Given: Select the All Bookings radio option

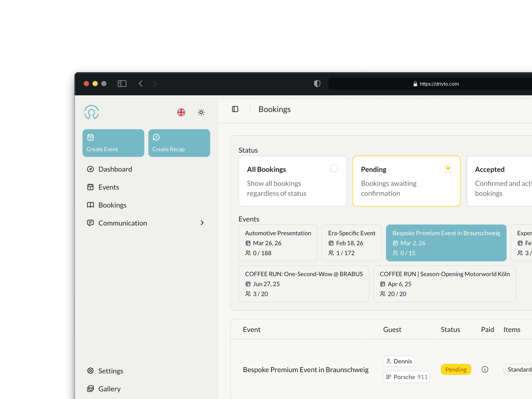Looking at the screenshot, I should 334,168.
